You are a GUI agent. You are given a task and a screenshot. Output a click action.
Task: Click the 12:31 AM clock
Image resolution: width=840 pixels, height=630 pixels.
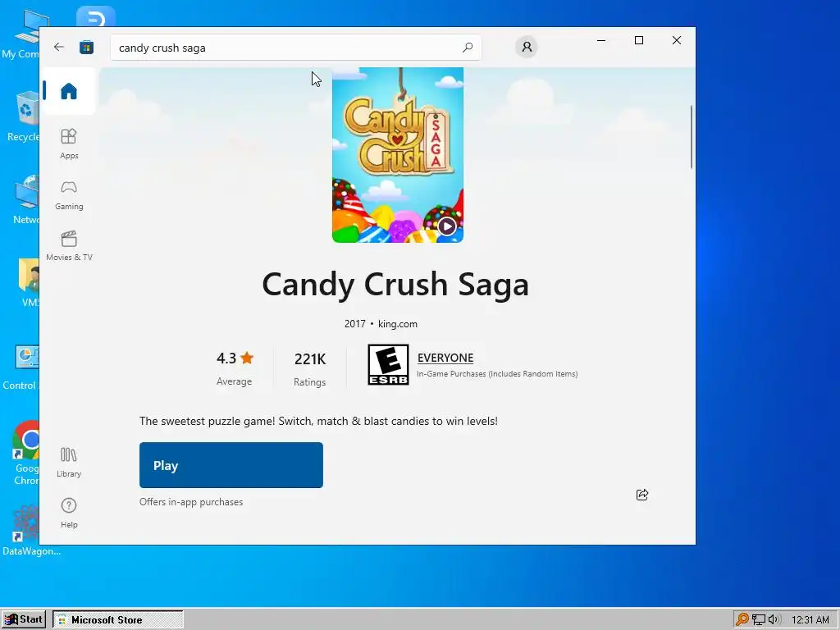[x=810, y=620]
